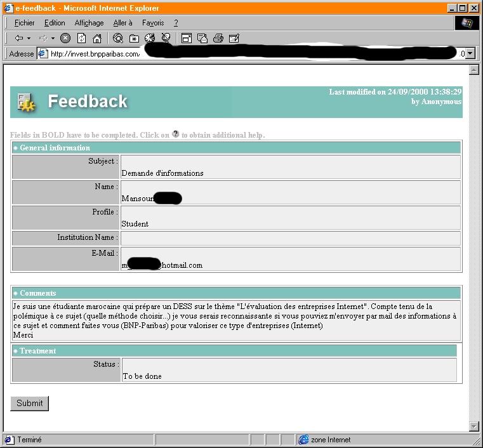
Task: Open the ? help menu
Action: [176, 23]
